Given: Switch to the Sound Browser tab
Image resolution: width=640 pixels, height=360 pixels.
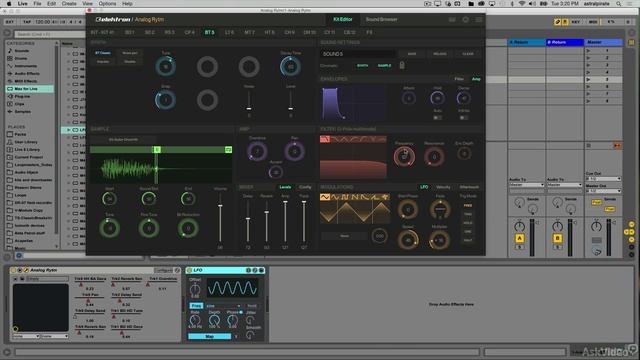Looking at the screenshot, I should coord(381,19).
